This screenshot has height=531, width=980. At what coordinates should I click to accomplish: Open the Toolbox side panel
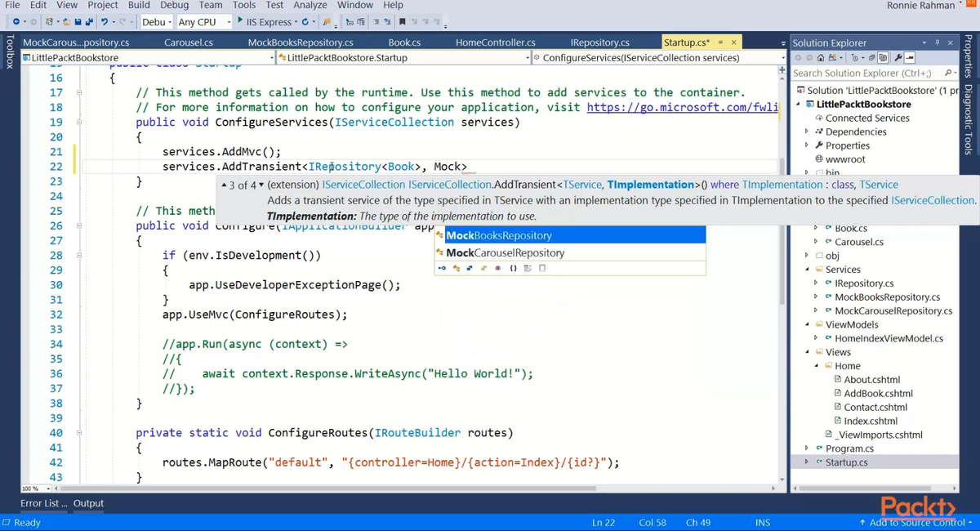(9, 51)
